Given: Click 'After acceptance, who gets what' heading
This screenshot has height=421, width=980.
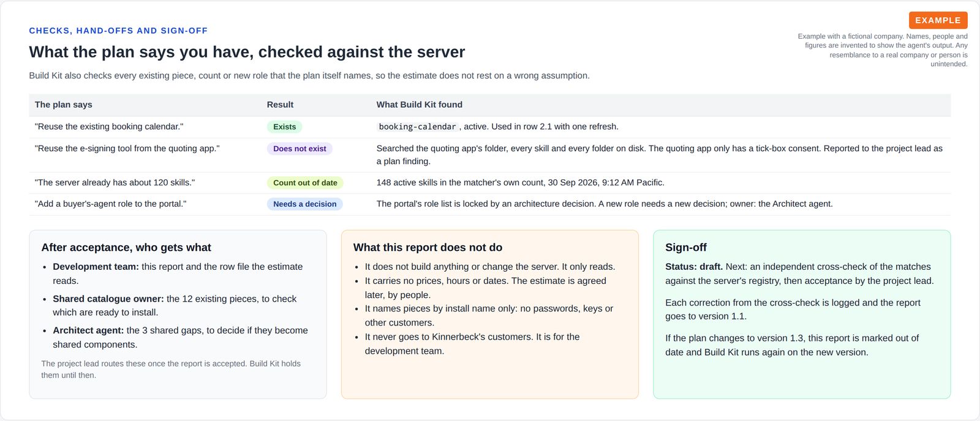Looking at the screenshot, I should click(x=126, y=247).
